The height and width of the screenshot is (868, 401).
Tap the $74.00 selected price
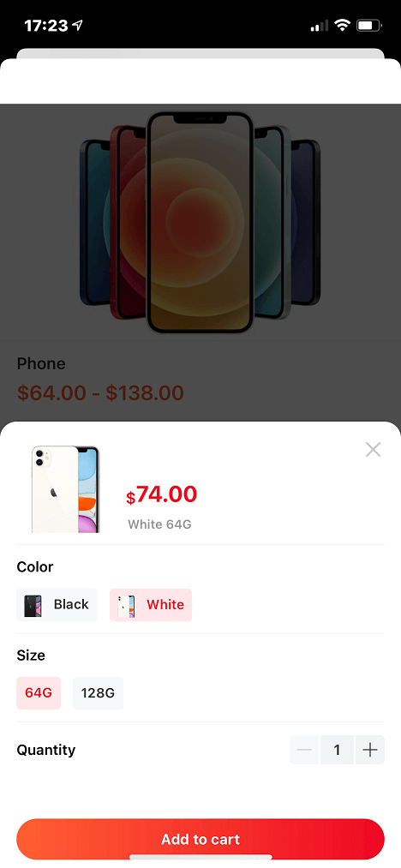pos(162,494)
